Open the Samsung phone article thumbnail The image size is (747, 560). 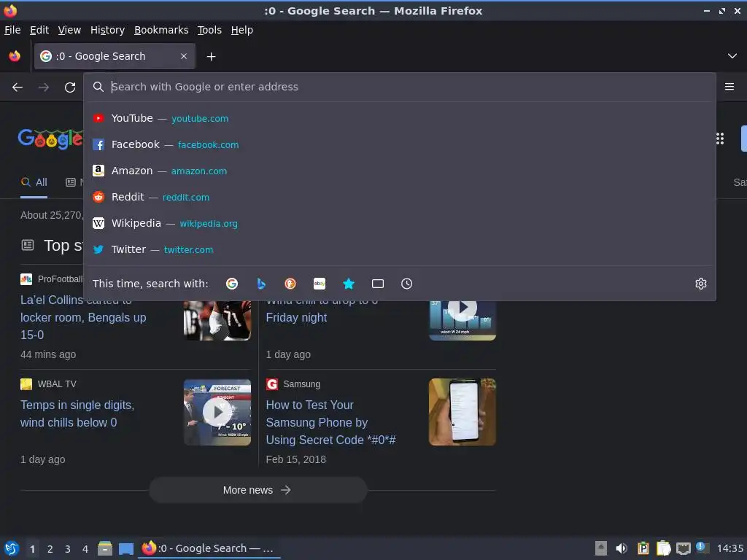pyautogui.click(x=462, y=413)
